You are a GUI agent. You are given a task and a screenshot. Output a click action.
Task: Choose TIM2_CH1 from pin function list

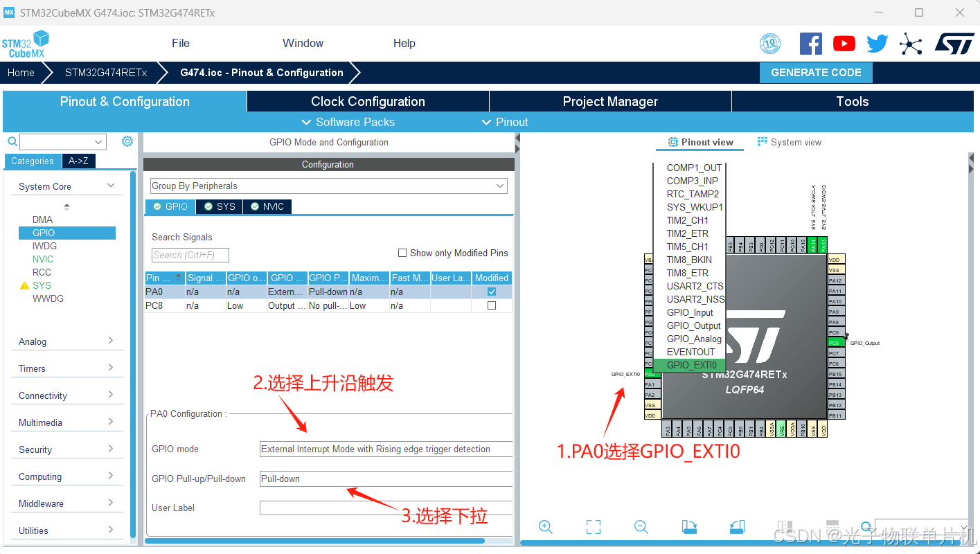(687, 220)
